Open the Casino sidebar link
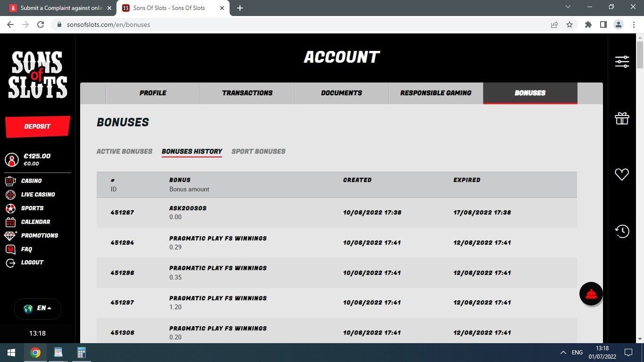The height and width of the screenshot is (362, 644). pos(31,181)
